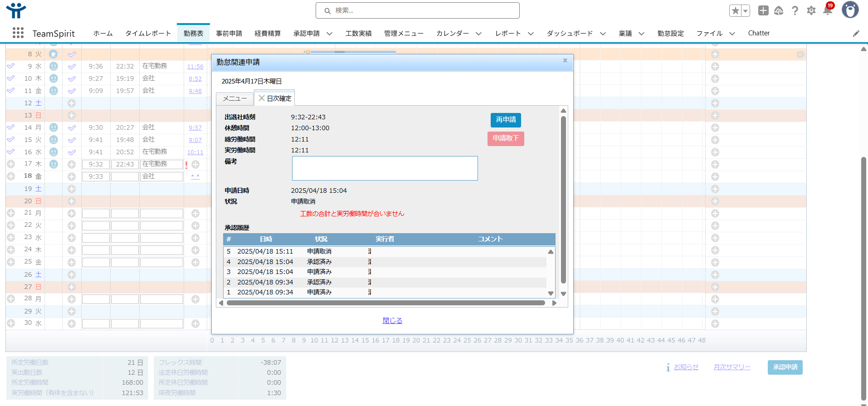Open the setup gear icon
This screenshot has height=406, width=868.
click(811, 10)
